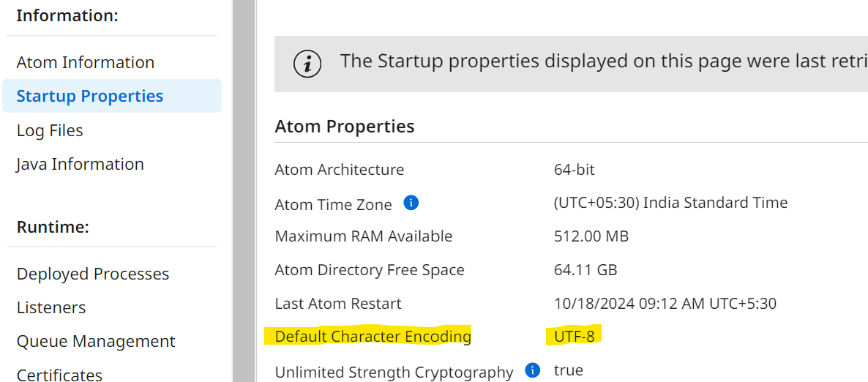Screen dimensions: 868x382
Task: Click the Last Atom Restart timestamp
Action: (665, 303)
